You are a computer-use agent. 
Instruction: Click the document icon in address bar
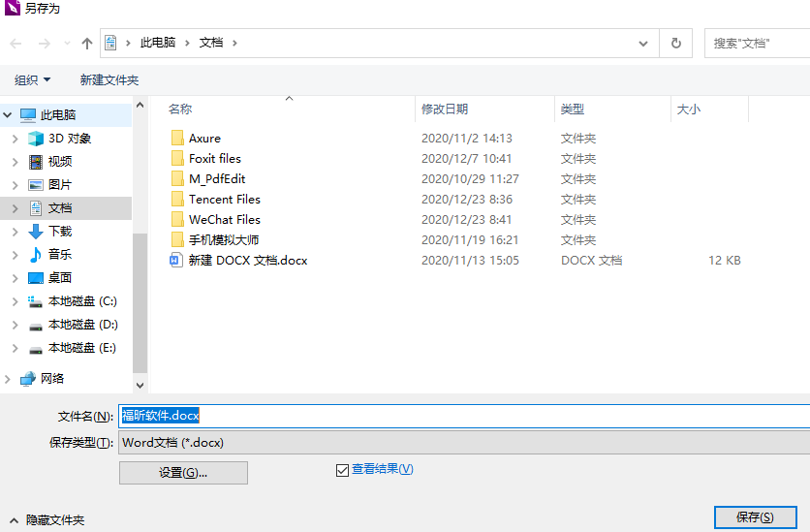point(110,43)
